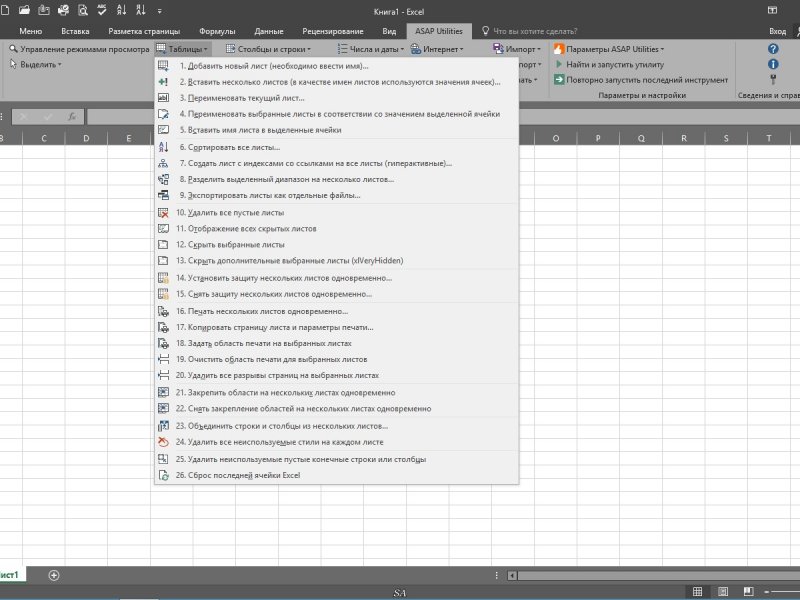Click Повторно запустить последний инструмент
The width and height of the screenshot is (800, 600).
(641, 80)
